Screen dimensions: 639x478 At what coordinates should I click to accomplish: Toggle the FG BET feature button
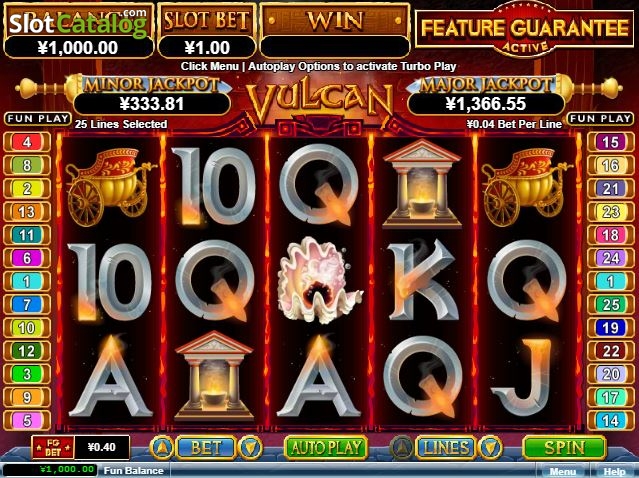point(53,448)
